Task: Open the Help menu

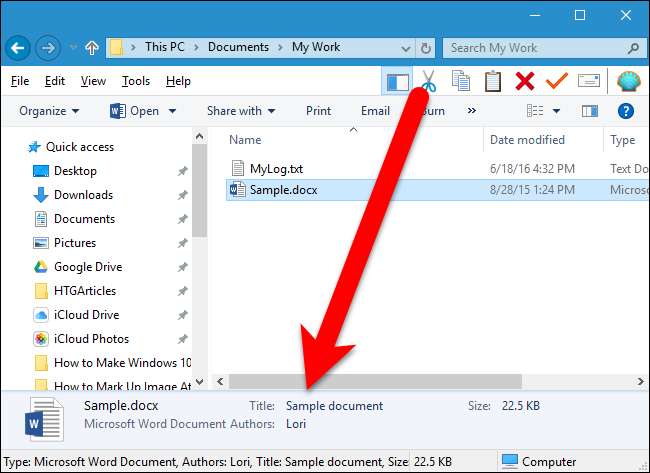Action: pos(178,81)
